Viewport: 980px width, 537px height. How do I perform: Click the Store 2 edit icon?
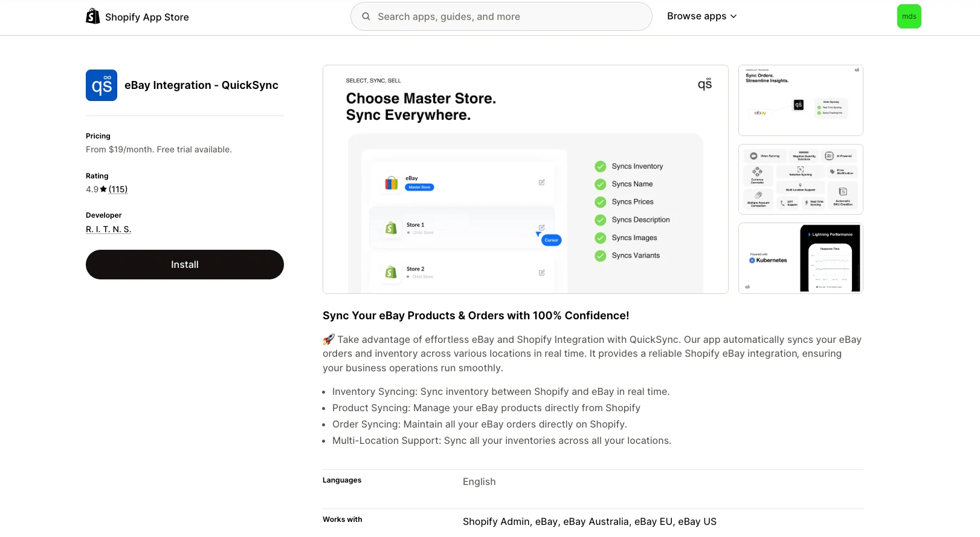(542, 273)
